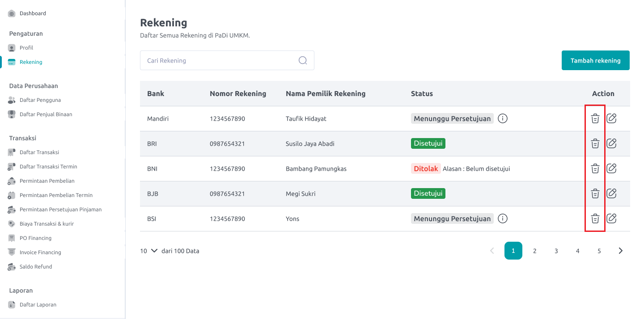Go to page 4
Screen dimensions: 644x319
click(x=578, y=251)
